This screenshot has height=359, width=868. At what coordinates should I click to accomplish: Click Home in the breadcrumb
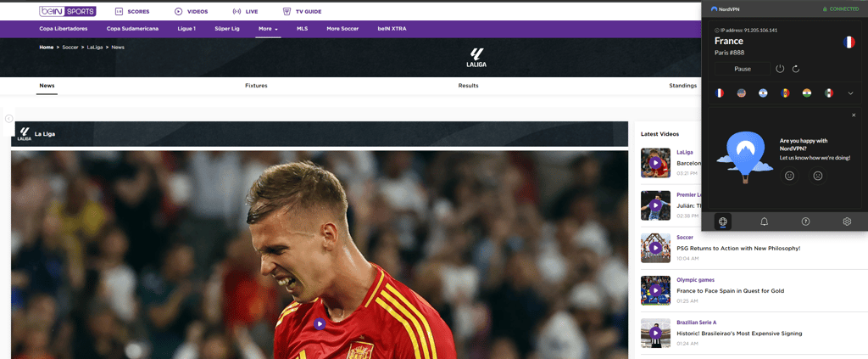tap(47, 47)
